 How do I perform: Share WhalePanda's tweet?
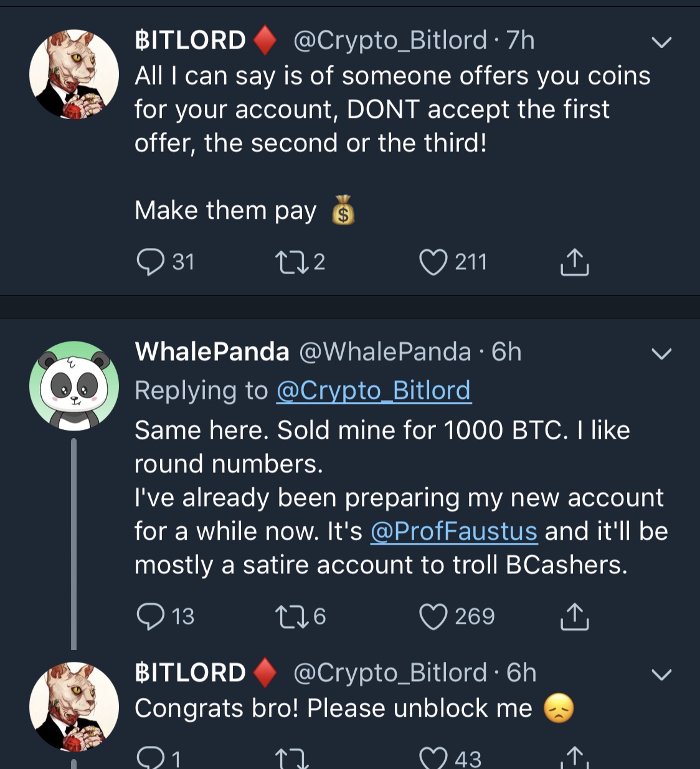(574, 616)
